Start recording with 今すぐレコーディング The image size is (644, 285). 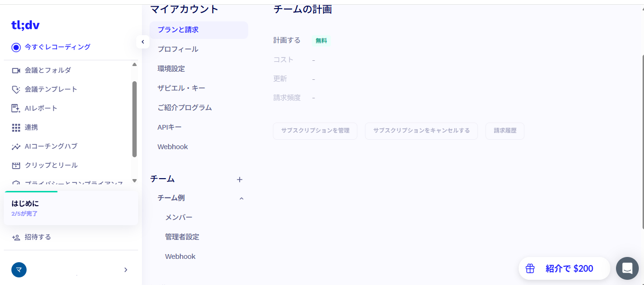tap(57, 47)
